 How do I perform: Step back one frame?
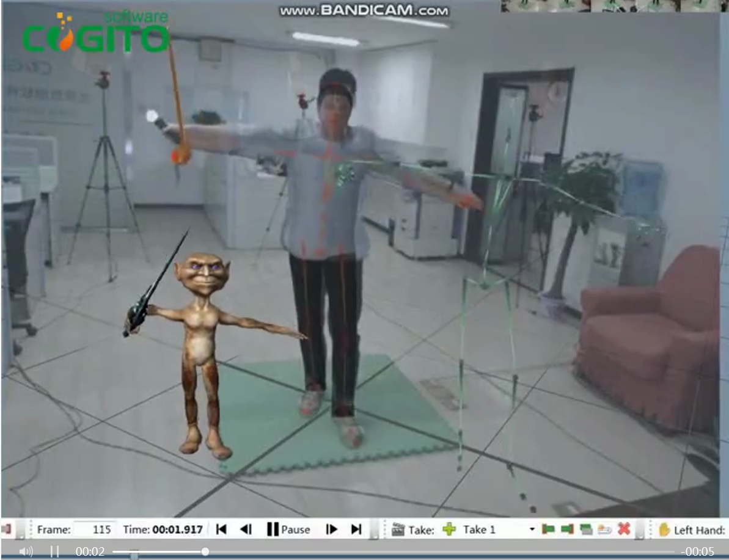click(x=246, y=529)
